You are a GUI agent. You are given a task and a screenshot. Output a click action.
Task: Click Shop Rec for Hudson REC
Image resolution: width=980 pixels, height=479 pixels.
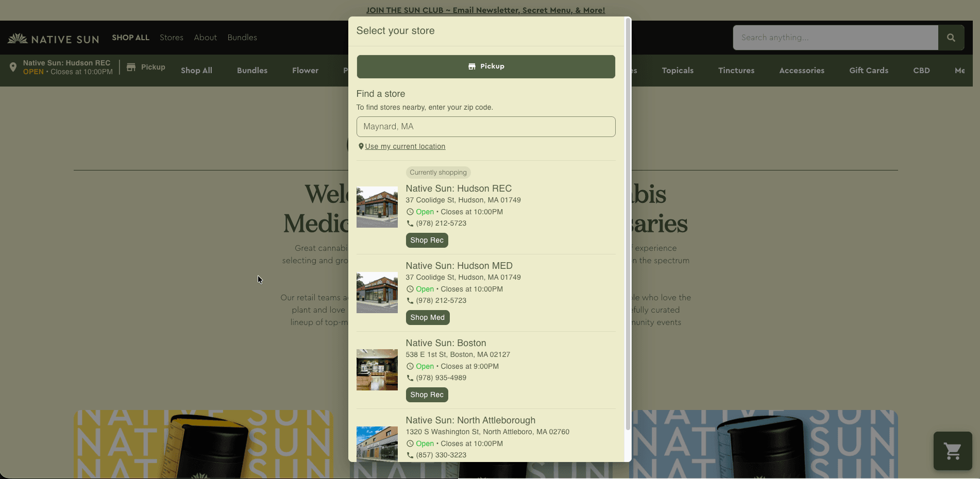pyautogui.click(x=427, y=240)
